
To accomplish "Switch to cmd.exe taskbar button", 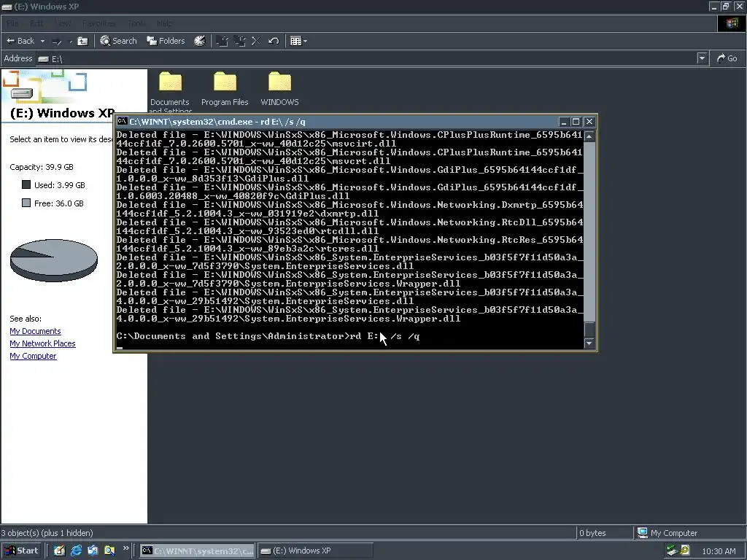I will point(197,551).
